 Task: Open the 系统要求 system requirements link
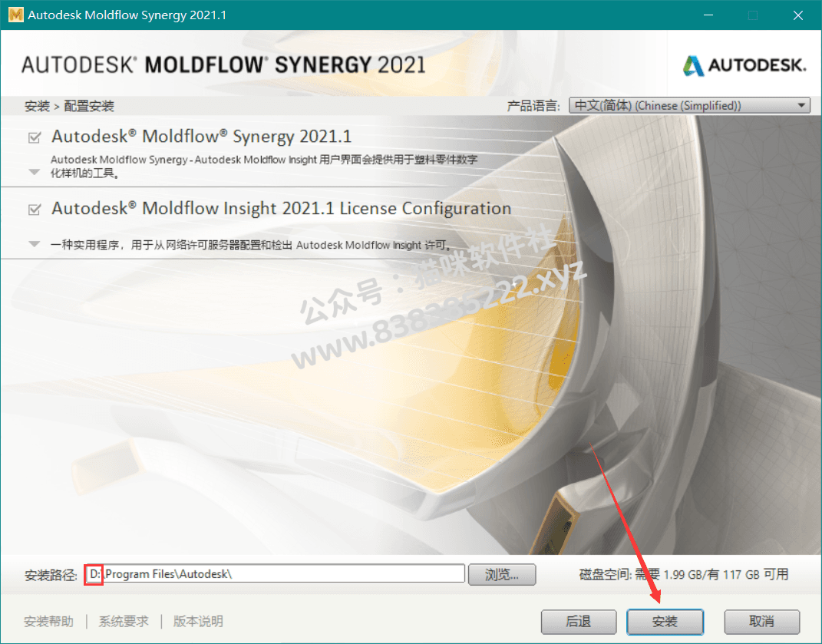coord(124,622)
